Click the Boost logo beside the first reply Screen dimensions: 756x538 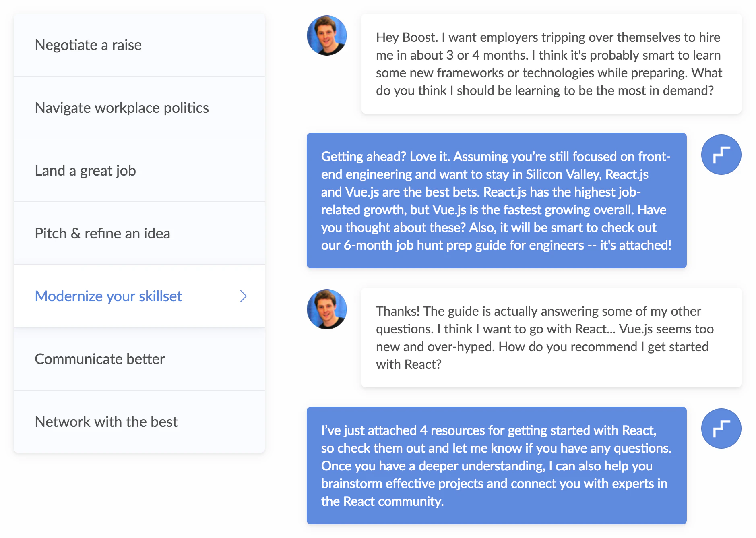tap(721, 155)
